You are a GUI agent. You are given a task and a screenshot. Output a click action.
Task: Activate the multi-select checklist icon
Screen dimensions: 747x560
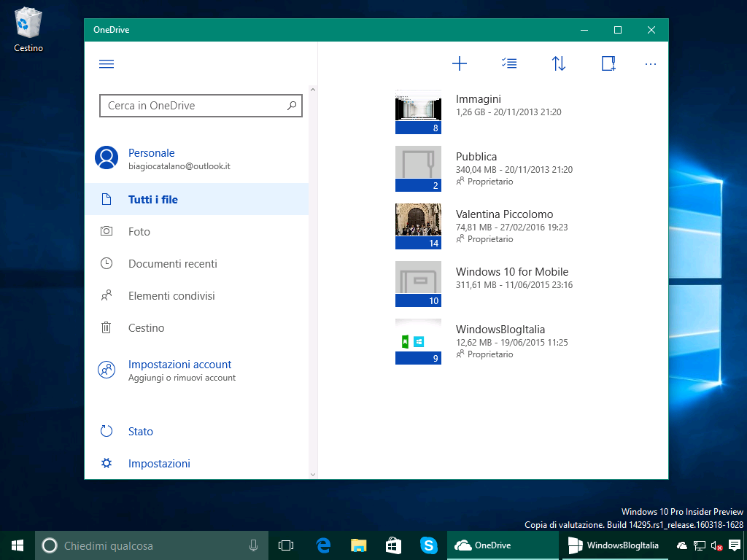509,63
